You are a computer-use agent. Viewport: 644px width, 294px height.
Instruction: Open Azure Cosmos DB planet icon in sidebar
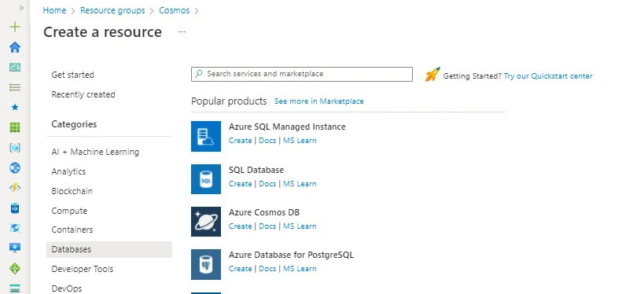(x=15, y=228)
